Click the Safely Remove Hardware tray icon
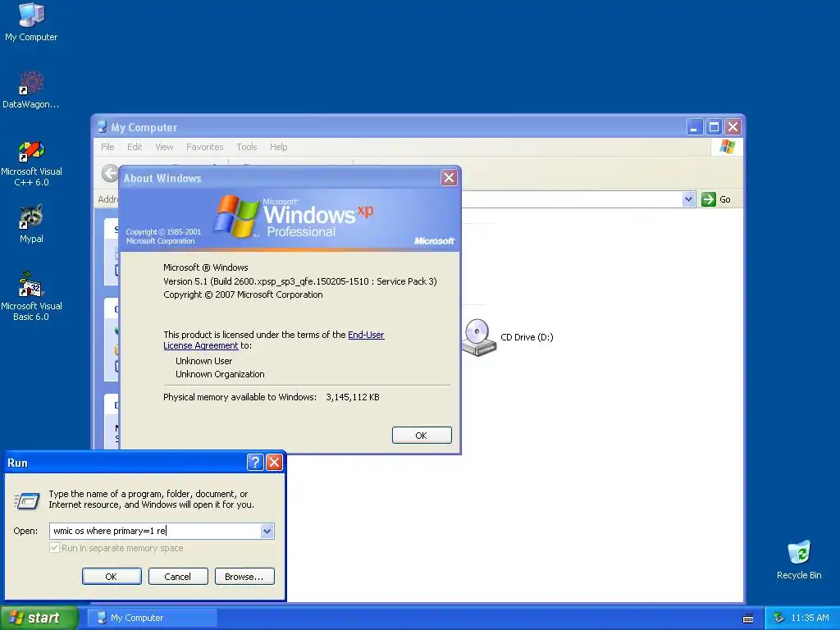 pos(778,618)
